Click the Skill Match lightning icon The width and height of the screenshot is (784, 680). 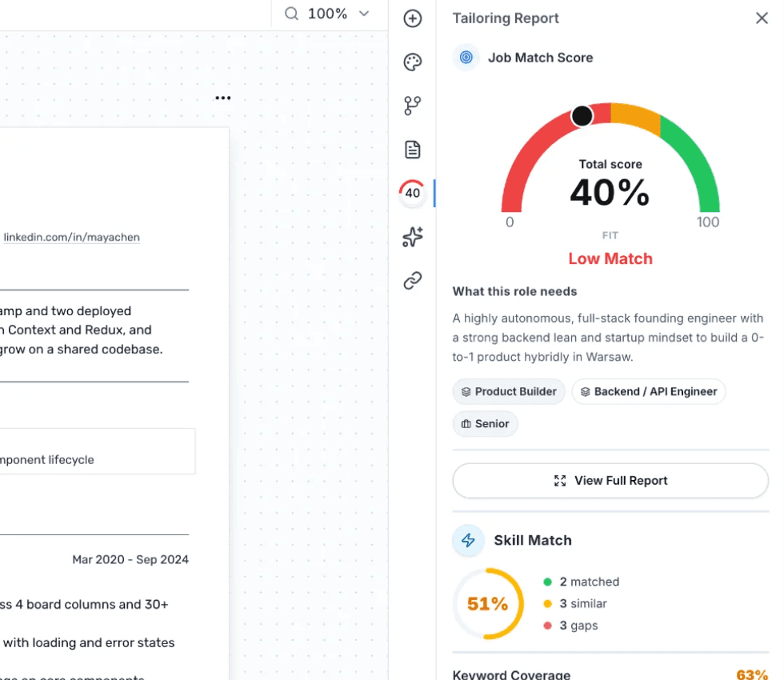tap(468, 540)
